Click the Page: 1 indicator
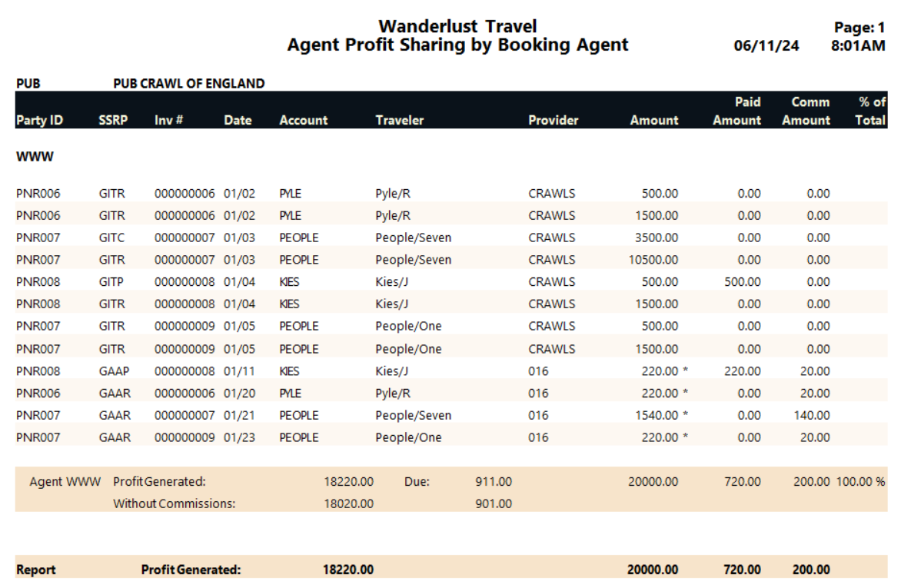The image size is (901, 588). pyautogui.click(x=859, y=28)
